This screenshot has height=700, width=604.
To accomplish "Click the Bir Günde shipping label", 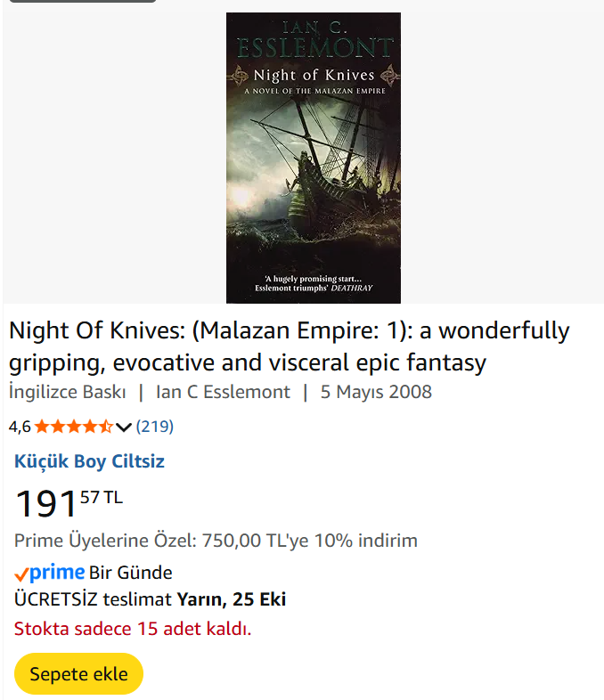I will pyautogui.click(x=131, y=573).
